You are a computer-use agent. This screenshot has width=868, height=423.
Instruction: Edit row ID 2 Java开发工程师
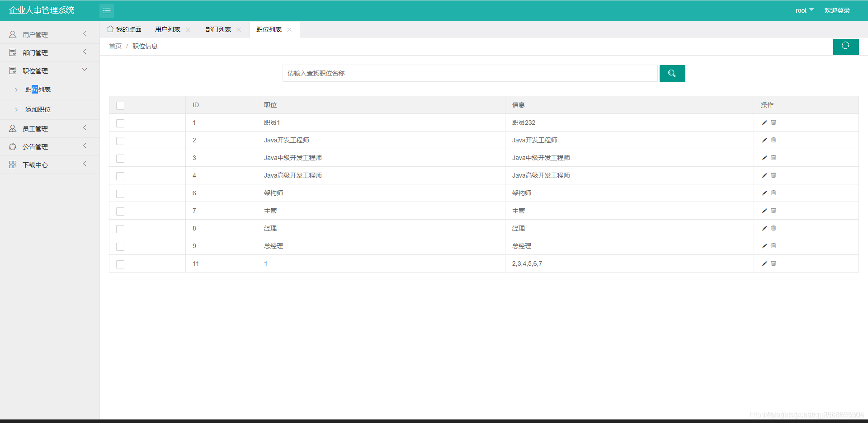(x=764, y=140)
